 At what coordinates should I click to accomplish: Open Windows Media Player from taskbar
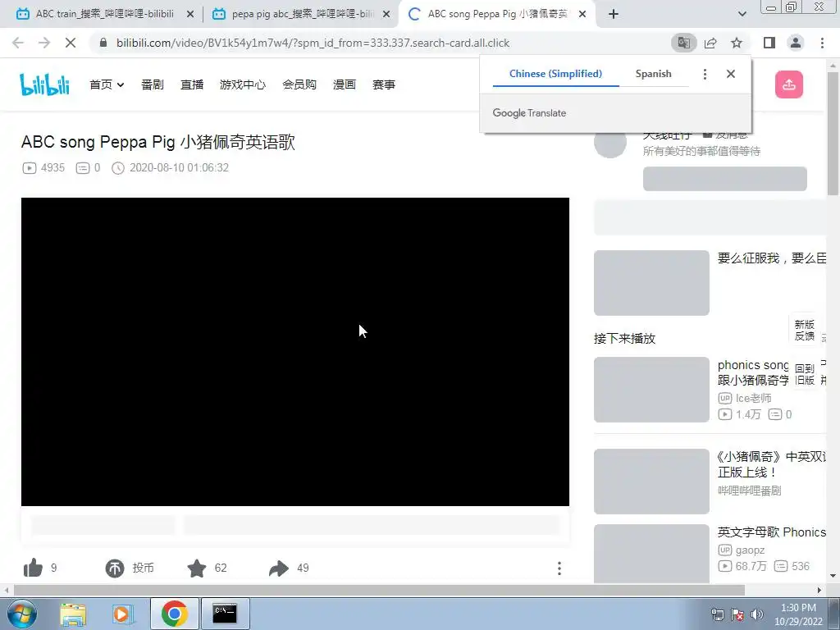123,614
